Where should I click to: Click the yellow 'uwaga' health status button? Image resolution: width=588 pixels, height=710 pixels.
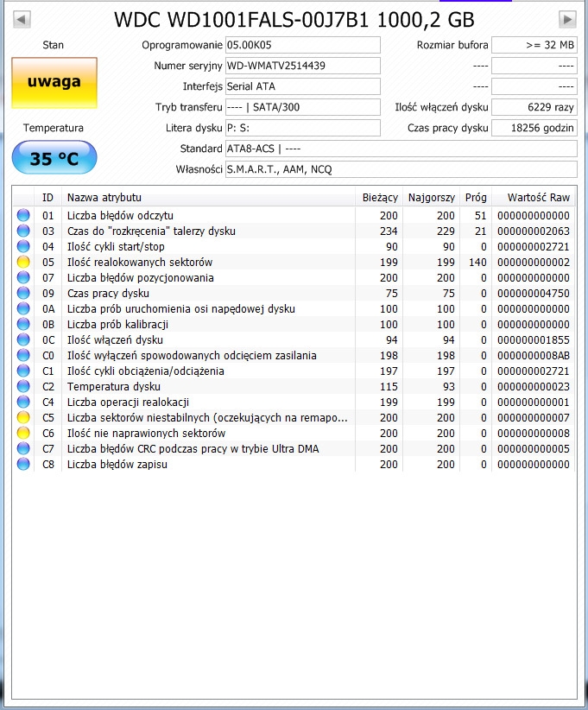click(54, 82)
